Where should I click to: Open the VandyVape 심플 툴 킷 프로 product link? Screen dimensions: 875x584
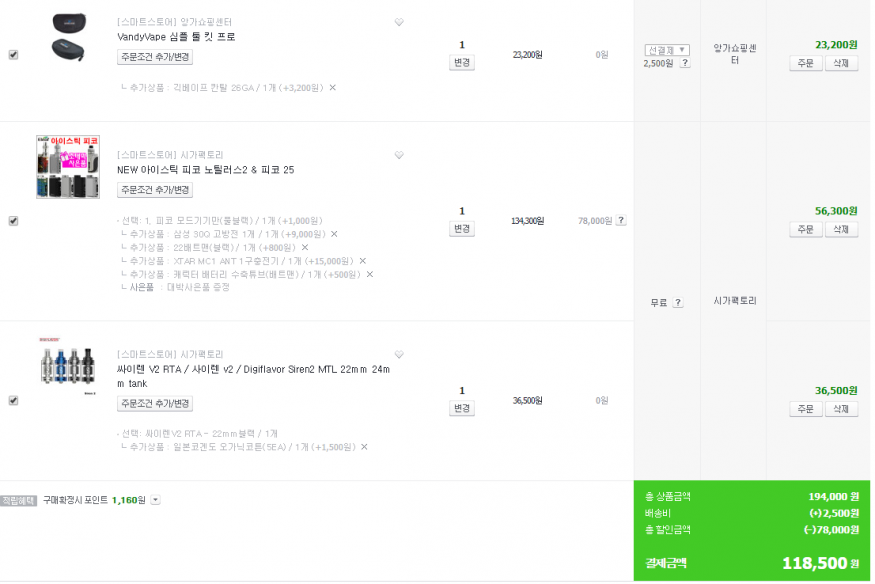[x=176, y=37]
